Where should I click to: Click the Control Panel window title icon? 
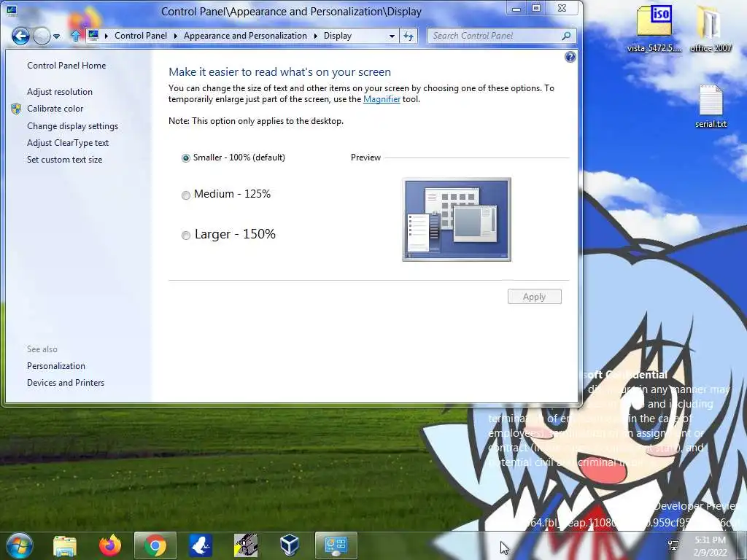pyautogui.click(x=12, y=10)
